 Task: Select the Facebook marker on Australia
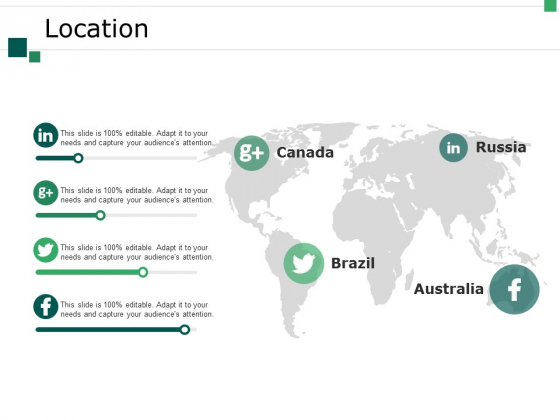click(514, 289)
